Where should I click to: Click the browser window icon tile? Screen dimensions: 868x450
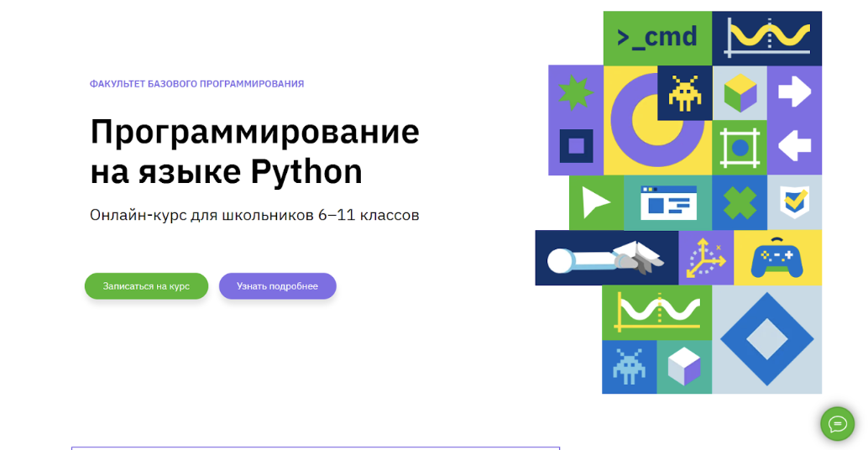(x=668, y=202)
